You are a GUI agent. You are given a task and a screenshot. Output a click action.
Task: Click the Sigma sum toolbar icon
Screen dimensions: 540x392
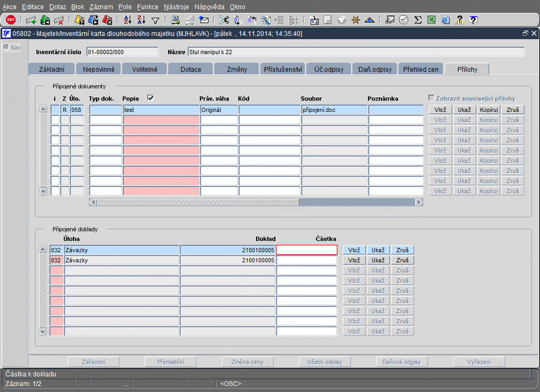[x=418, y=20]
